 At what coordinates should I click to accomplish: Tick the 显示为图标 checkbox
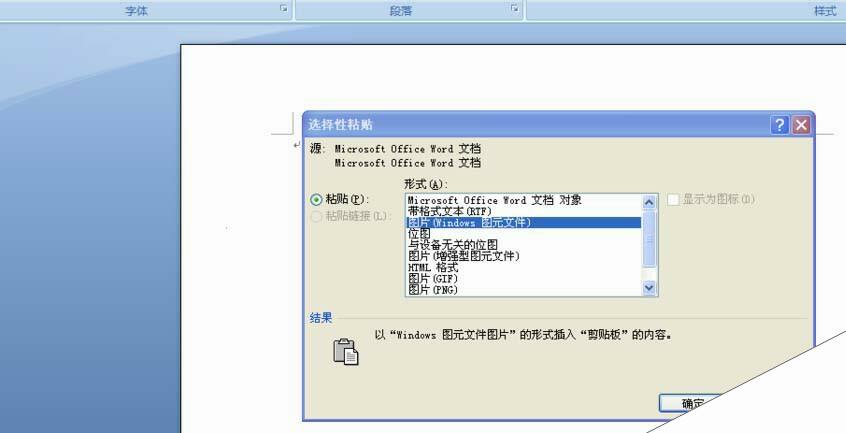pos(673,200)
